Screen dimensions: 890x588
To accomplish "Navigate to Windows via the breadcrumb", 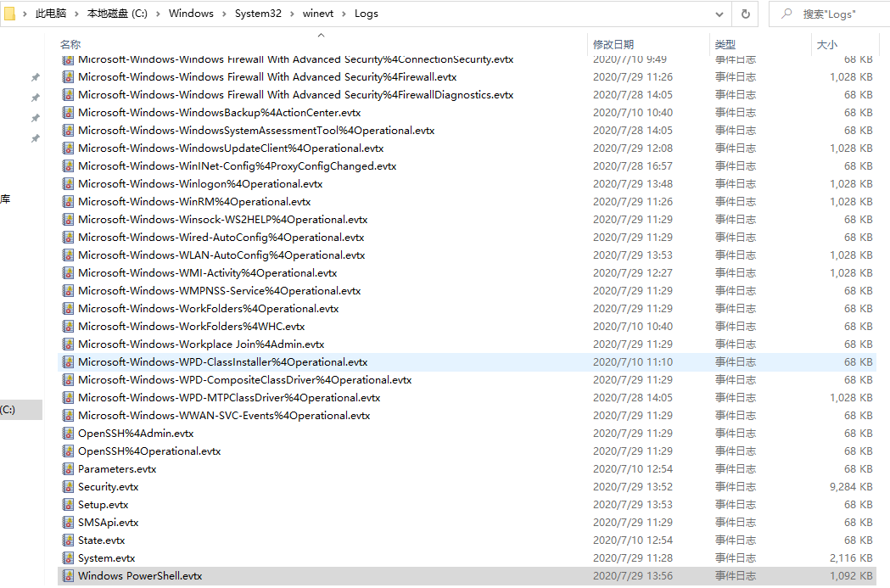I will point(191,14).
